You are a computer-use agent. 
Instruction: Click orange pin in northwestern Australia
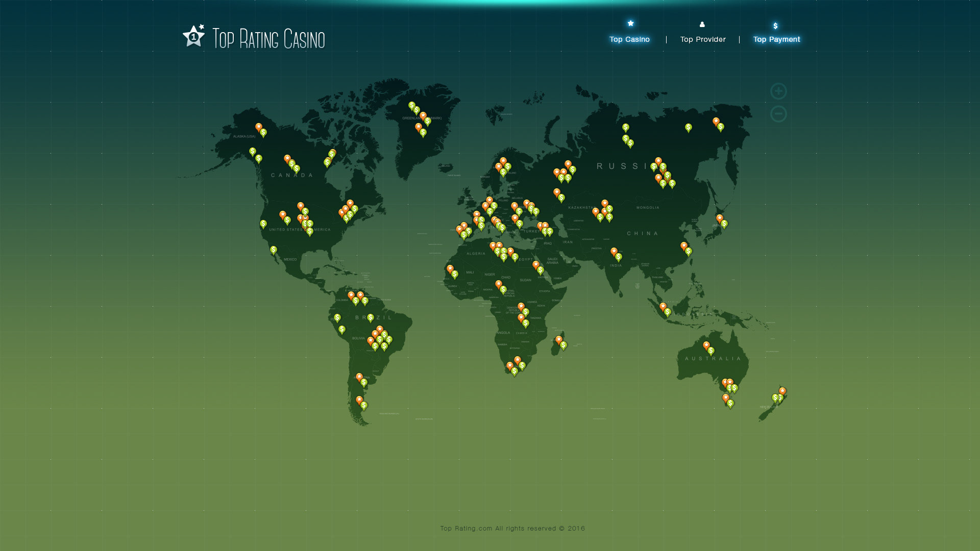point(706,345)
